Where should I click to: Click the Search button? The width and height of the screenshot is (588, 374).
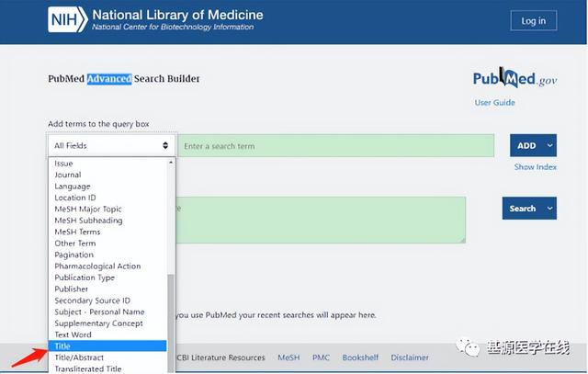point(523,209)
